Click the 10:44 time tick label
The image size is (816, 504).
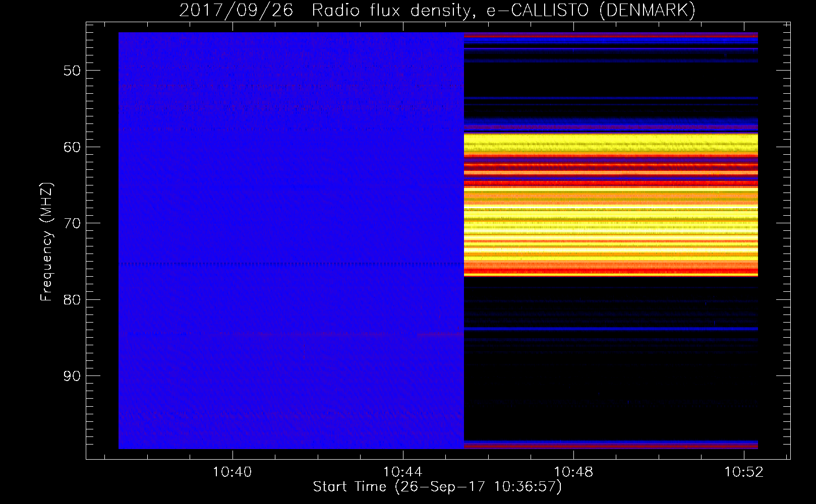coord(402,472)
